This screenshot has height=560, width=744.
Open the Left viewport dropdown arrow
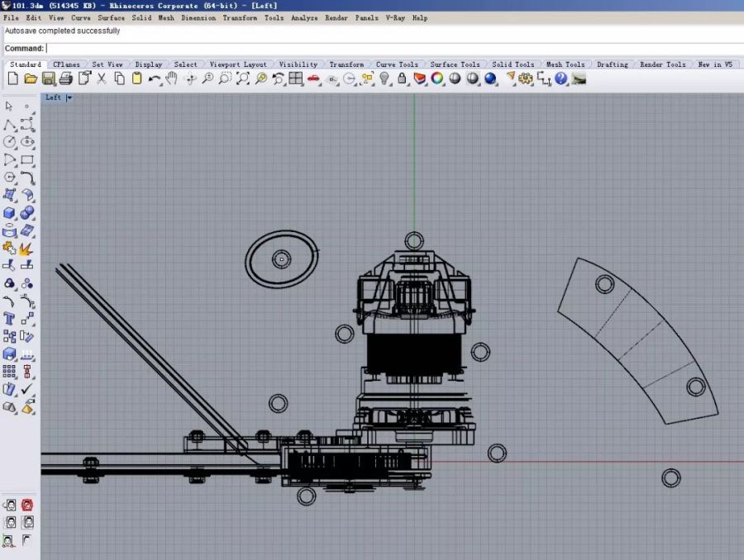[x=69, y=97]
